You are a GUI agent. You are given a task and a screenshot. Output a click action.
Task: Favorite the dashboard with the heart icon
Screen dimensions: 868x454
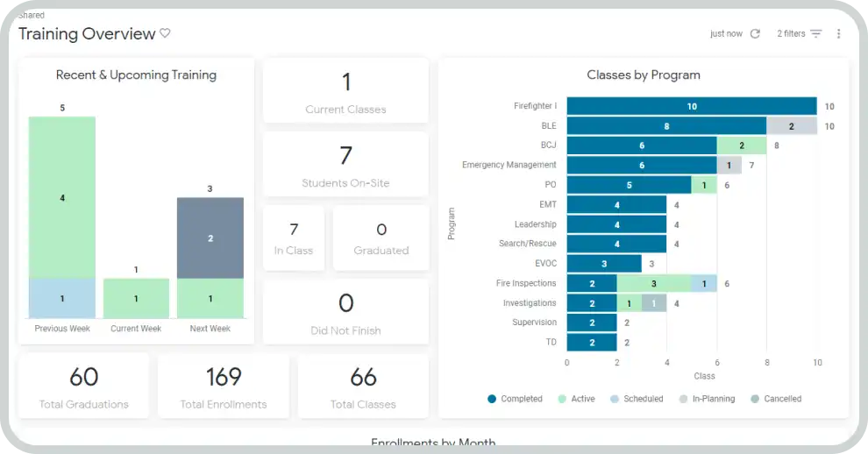(165, 34)
